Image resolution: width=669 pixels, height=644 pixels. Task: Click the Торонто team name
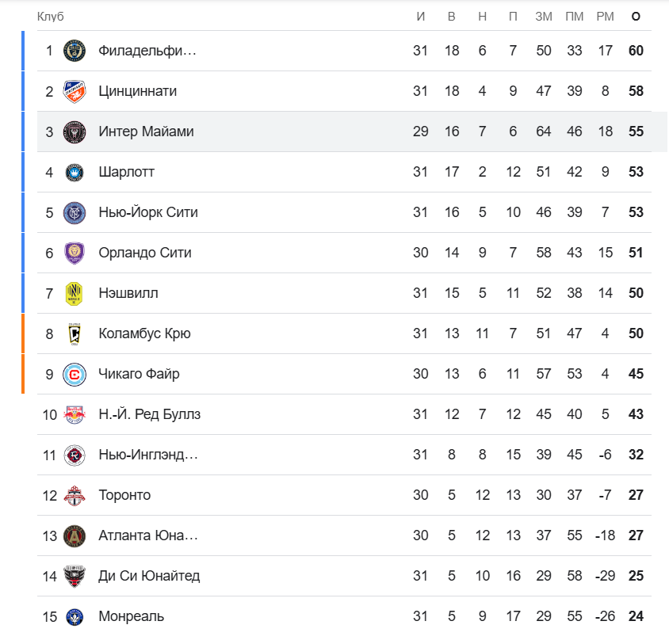124,495
